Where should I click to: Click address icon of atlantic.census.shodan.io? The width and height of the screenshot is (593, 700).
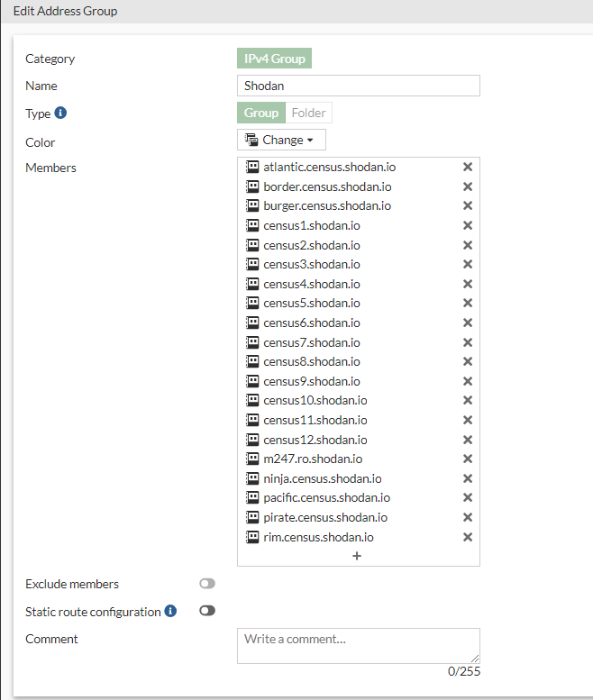(x=252, y=167)
